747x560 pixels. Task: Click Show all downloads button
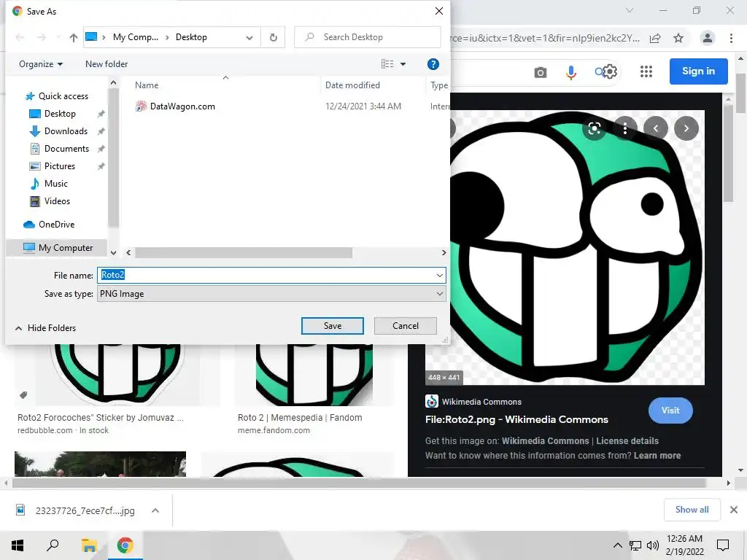pos(692,510)
